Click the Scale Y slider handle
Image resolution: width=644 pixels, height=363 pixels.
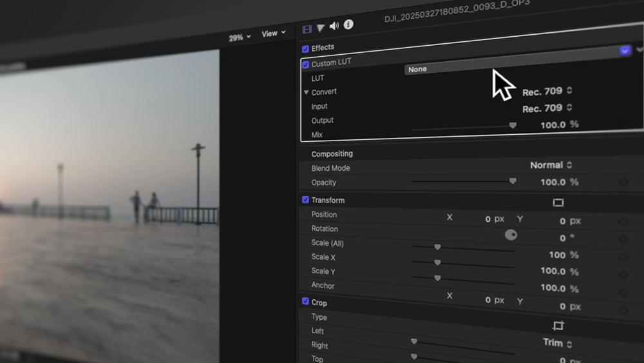437,278
